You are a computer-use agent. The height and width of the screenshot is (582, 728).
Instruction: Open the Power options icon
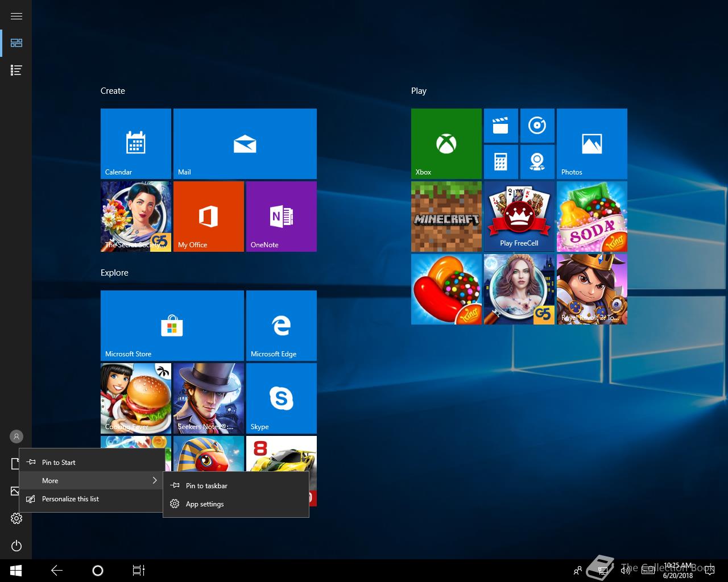(16, 546)
